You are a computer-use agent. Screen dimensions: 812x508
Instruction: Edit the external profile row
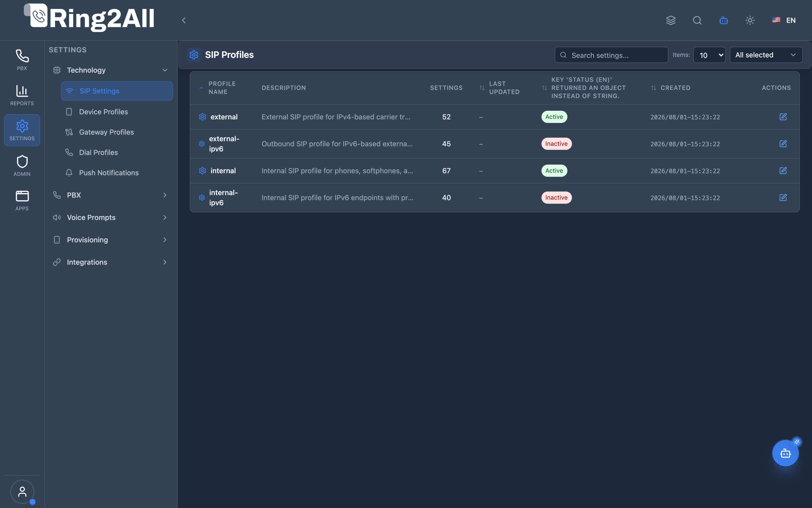[783, 117]
